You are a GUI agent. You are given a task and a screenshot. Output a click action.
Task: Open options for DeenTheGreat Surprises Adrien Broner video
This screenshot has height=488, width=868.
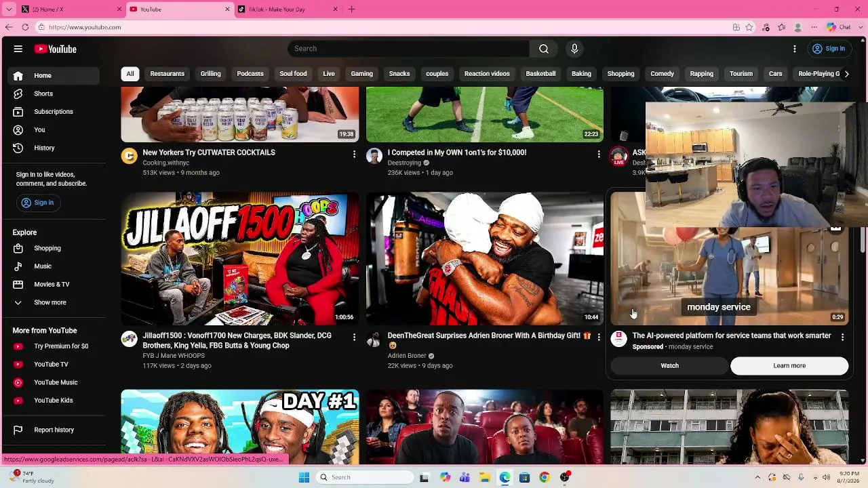(x=599, y=337)
